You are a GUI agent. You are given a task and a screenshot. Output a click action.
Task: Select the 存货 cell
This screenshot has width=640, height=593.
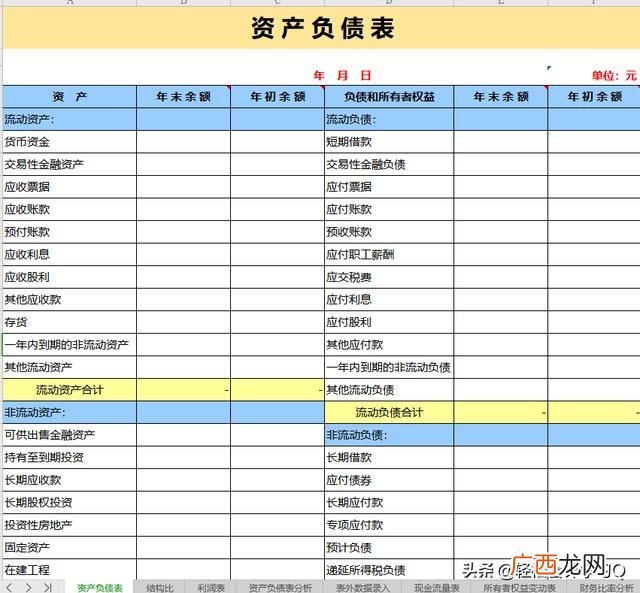69,322
